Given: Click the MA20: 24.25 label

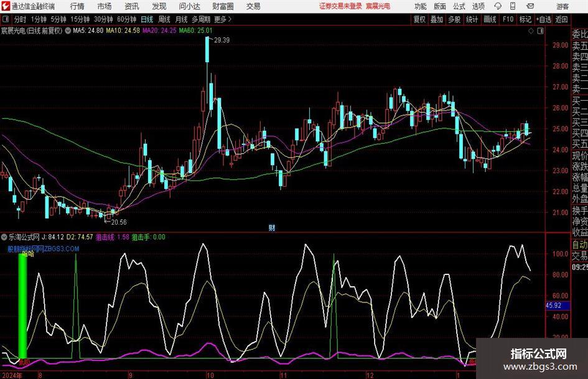Looking at the screenshot, I should coord(159,30).
